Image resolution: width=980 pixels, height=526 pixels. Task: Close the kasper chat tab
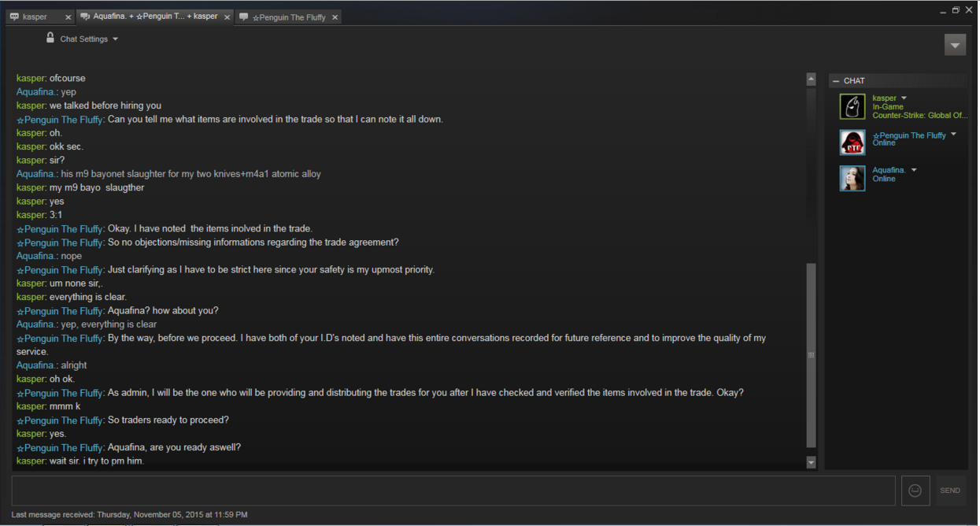(x=68, y=17)
